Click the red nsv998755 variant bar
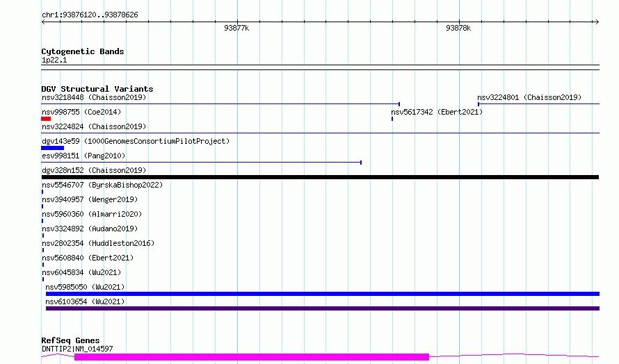The image size is (619, 364). [46, 119]
